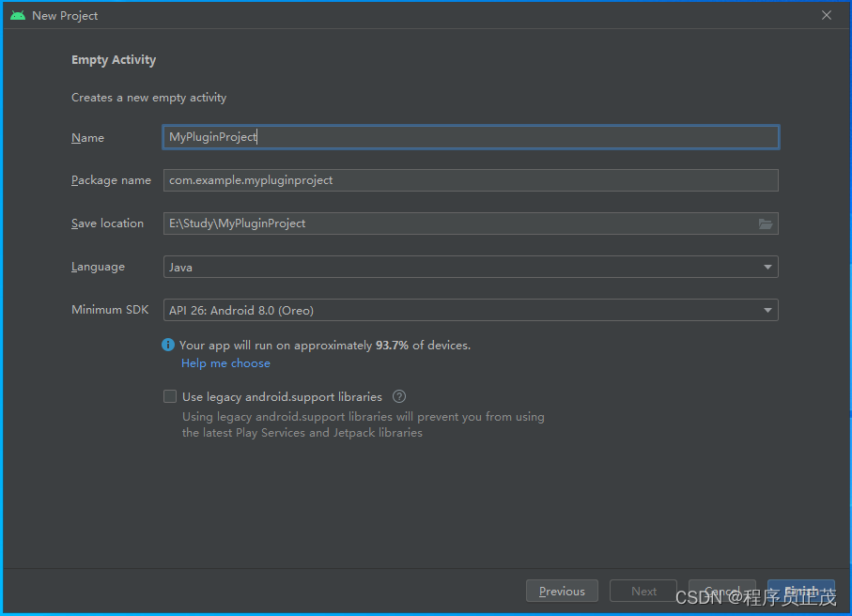Click the dropdown arrow on the Language field
The width and height of the screenshot is (852, 616).
(767, 267)
